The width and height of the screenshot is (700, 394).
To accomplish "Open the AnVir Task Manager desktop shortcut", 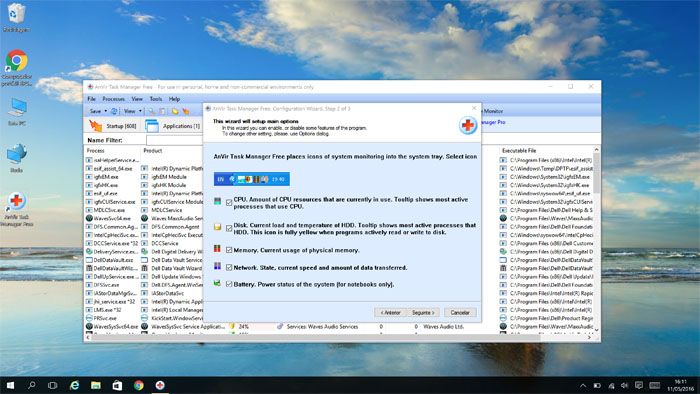I will point(17,209).
